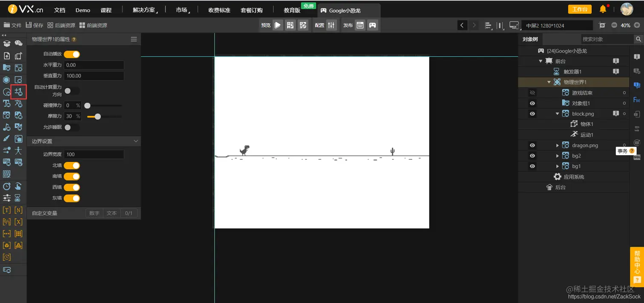Viewport: 644px width, 303px height.
Task: Click the fit-to-screen icon beside zoom
Action: click(x=602, y=25)
